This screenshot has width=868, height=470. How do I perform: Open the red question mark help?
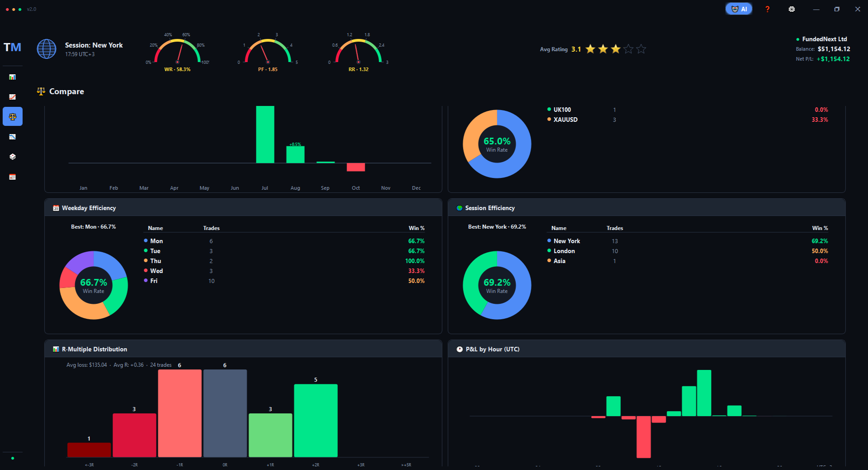pyautogui.click(x=767, y=9)
